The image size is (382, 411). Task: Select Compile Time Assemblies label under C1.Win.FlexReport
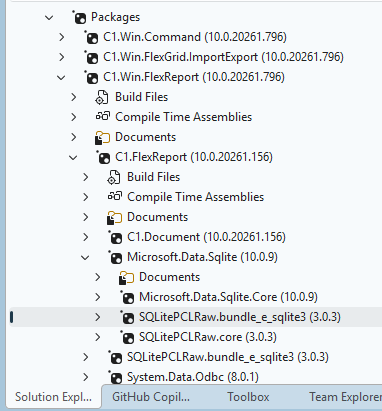(184, 117)
